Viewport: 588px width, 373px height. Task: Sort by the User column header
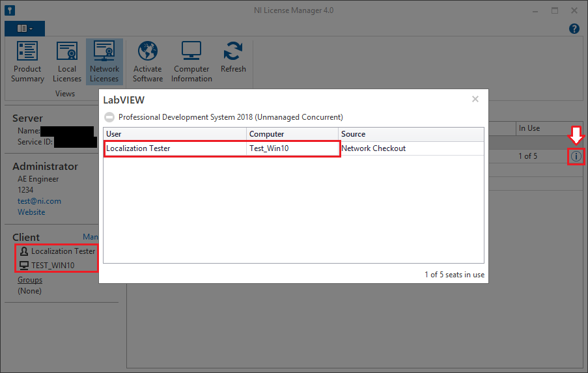click(175, 134)
